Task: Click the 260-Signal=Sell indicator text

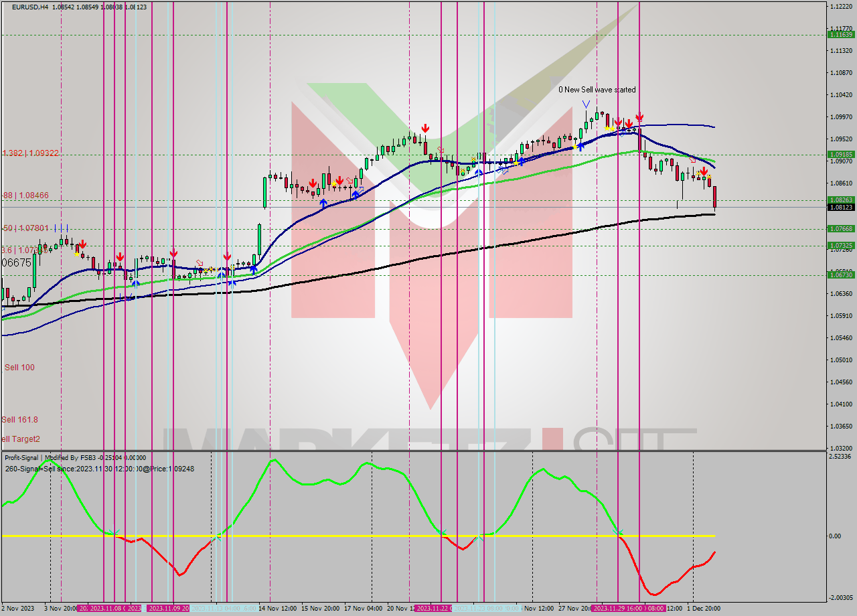Action: 98,469
